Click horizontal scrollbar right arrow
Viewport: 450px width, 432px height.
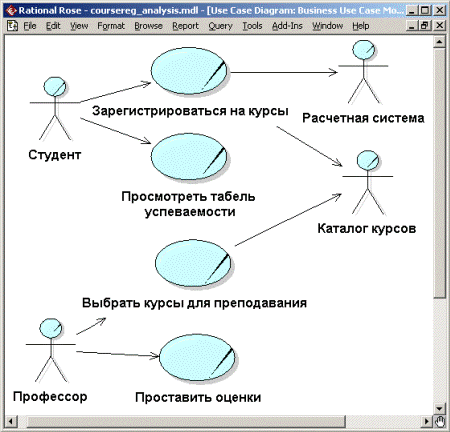coord(427,421)
